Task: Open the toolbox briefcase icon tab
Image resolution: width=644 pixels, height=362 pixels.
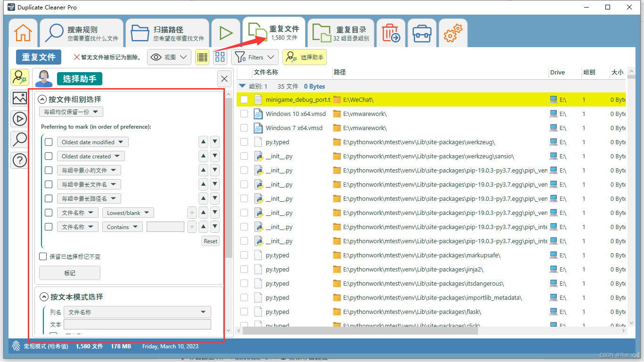Action: (422, 33)
